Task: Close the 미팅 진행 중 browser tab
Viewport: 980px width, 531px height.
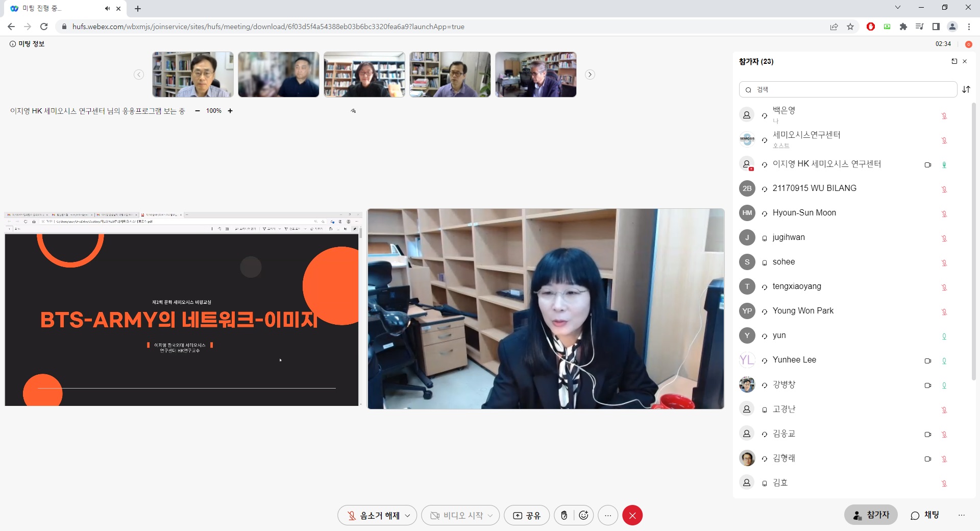Action: click(118, 9)
